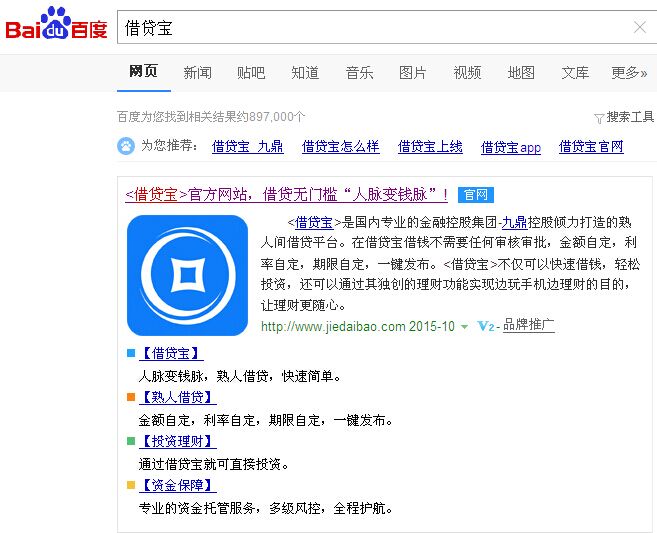Click the text 通过借贷宝就可直接投资。
The height and width of the screenshot is (533, 657).
(214, 464)
